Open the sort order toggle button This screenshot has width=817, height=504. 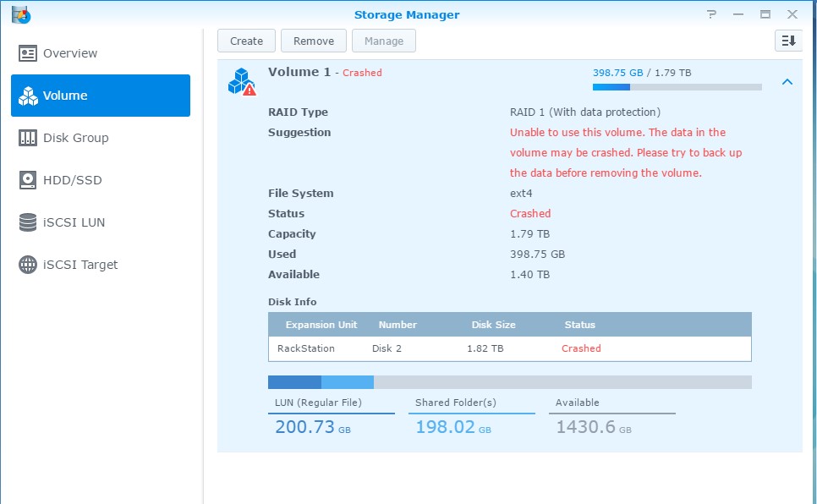pyautogui.click(x=788, y=41)
